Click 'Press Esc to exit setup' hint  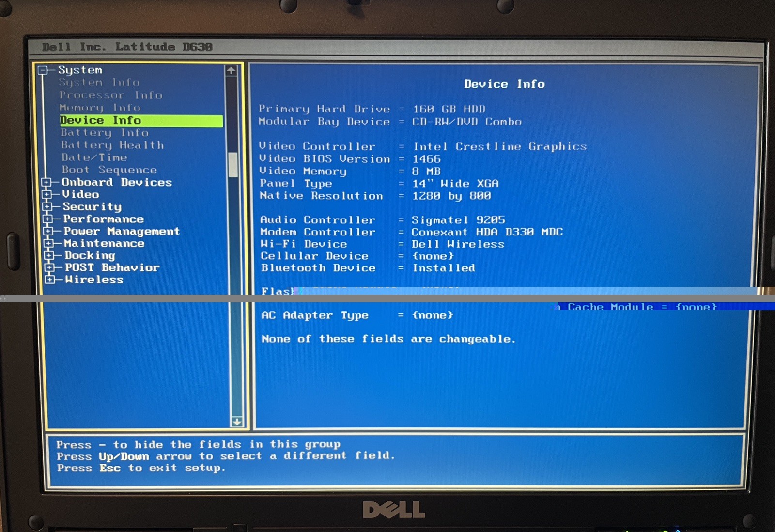pyautogui.click(x=141, y=468)
